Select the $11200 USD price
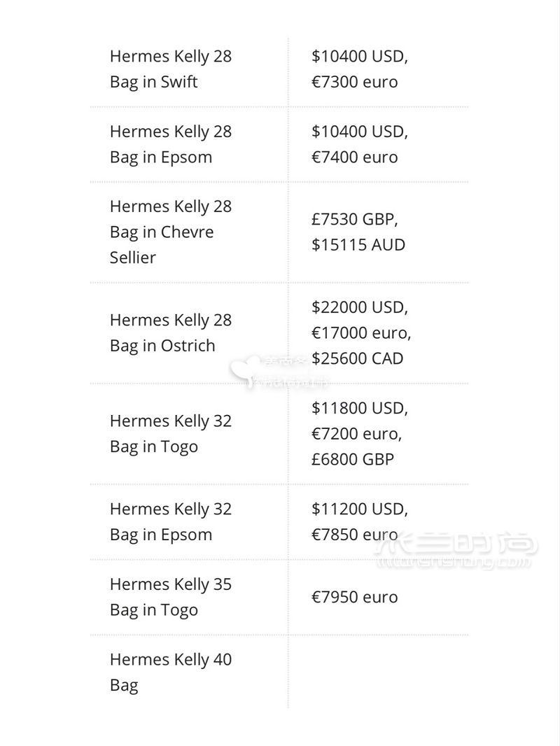The image size is (560, 746). click(x=360, y=509)
